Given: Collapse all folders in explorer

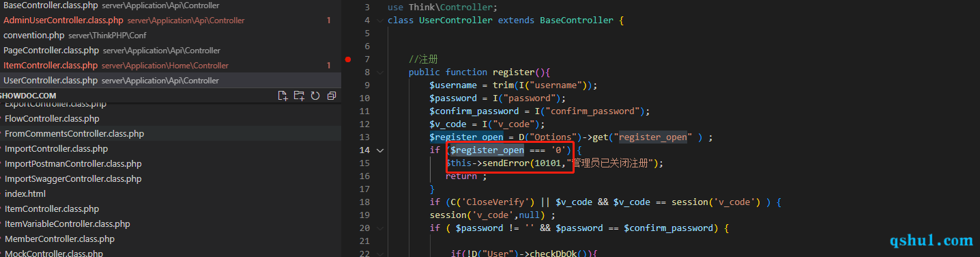Looking at the screenshot, I should [x=332, y=96].
